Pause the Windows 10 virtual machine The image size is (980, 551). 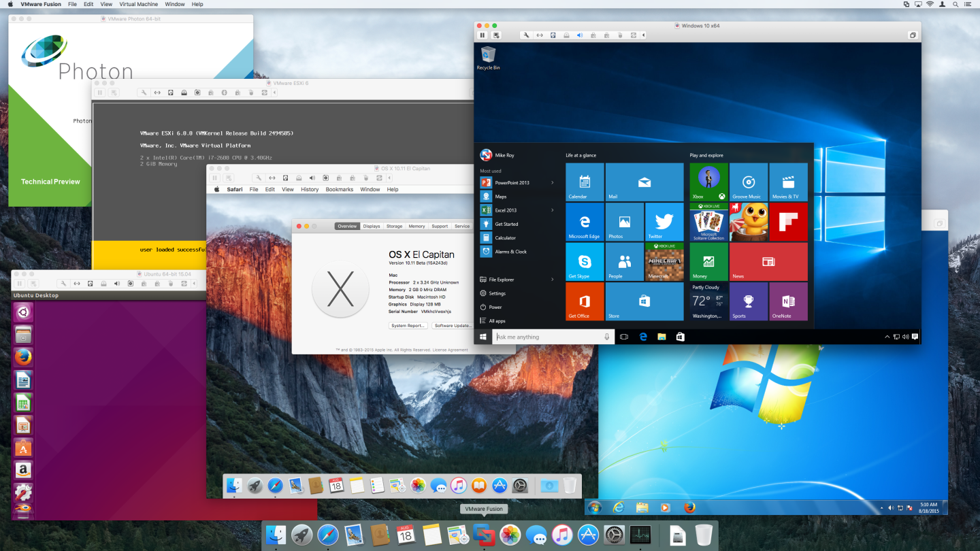coord(483,35)
